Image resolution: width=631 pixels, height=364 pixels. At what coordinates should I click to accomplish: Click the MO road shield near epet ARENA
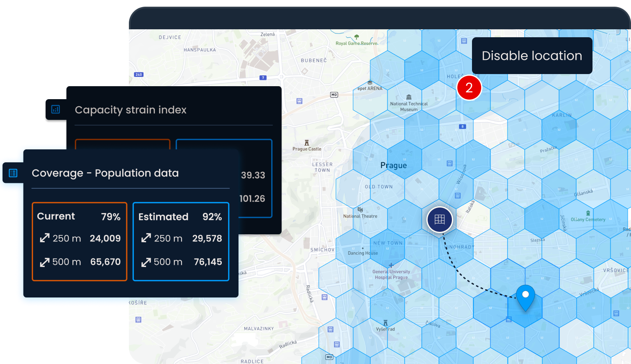click(x=334, y=95)
